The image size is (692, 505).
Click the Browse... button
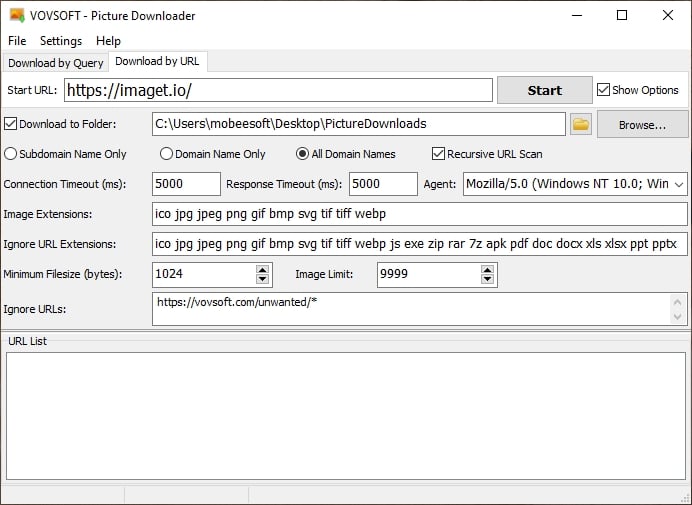[x=642, y=125]
